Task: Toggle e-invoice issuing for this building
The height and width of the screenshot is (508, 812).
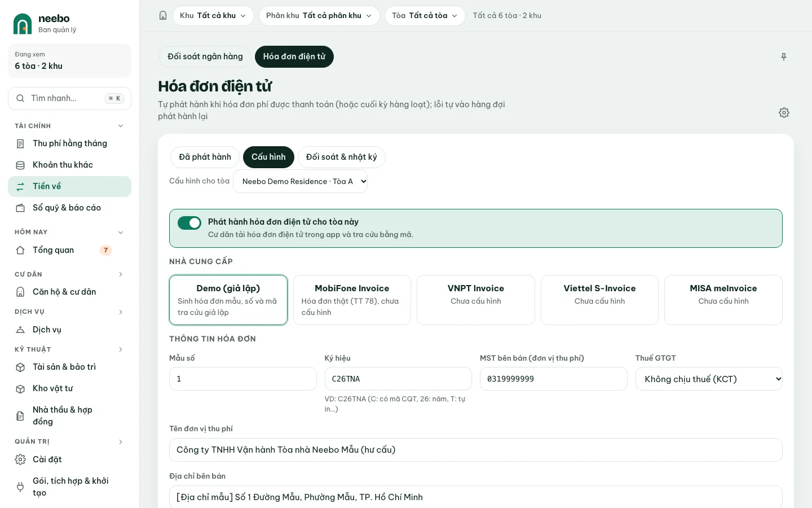Action: click(189, 223)
